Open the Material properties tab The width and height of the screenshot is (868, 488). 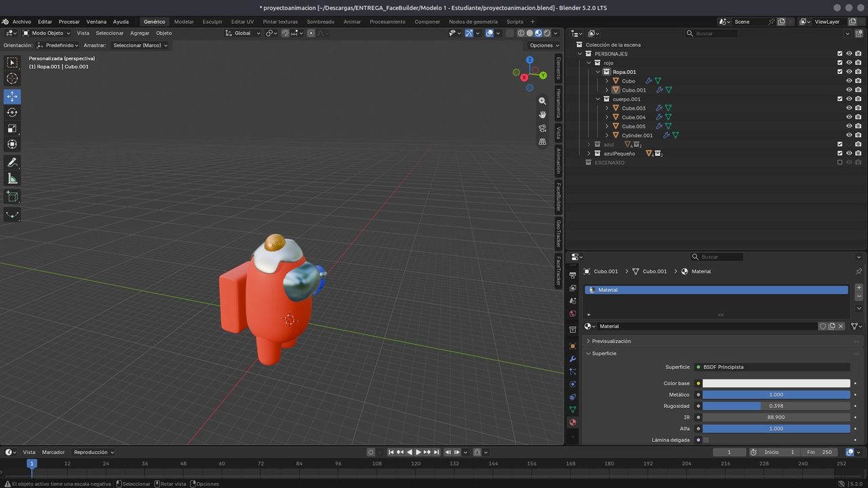pyautogui.click(x=572, y=422)
